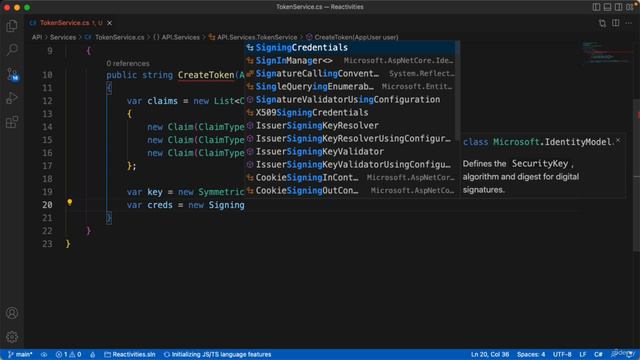The width and height of the screenshot is (640, 360).
Task: Open the Customize Layout icon
Action: point(630,7)
